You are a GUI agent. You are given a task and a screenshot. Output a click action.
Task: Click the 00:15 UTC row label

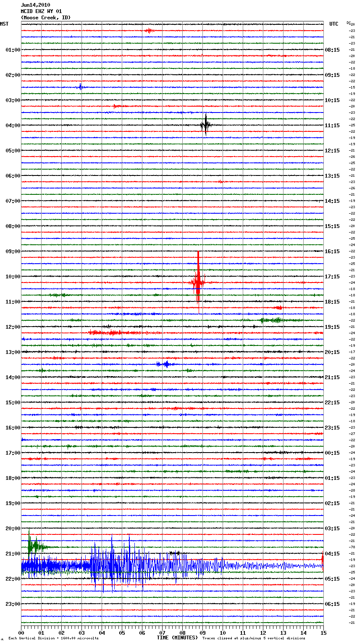pos(332,453)
